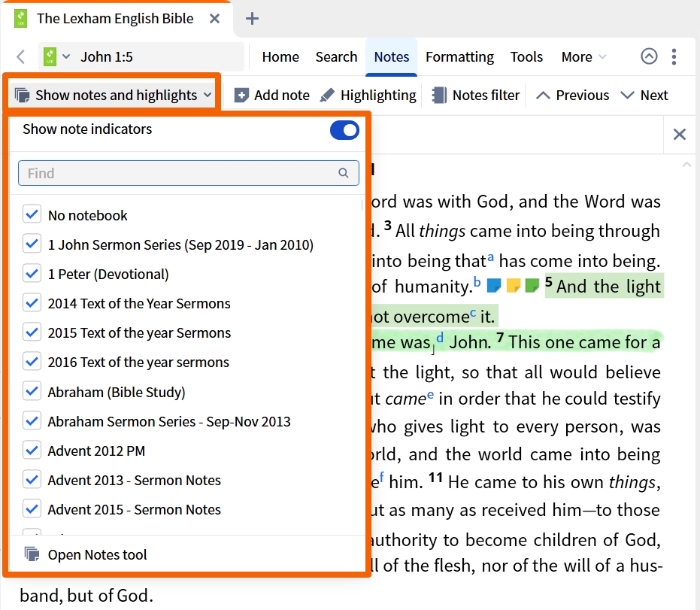
Task: Expand the More menu chevron
Action: click(603, 56)
